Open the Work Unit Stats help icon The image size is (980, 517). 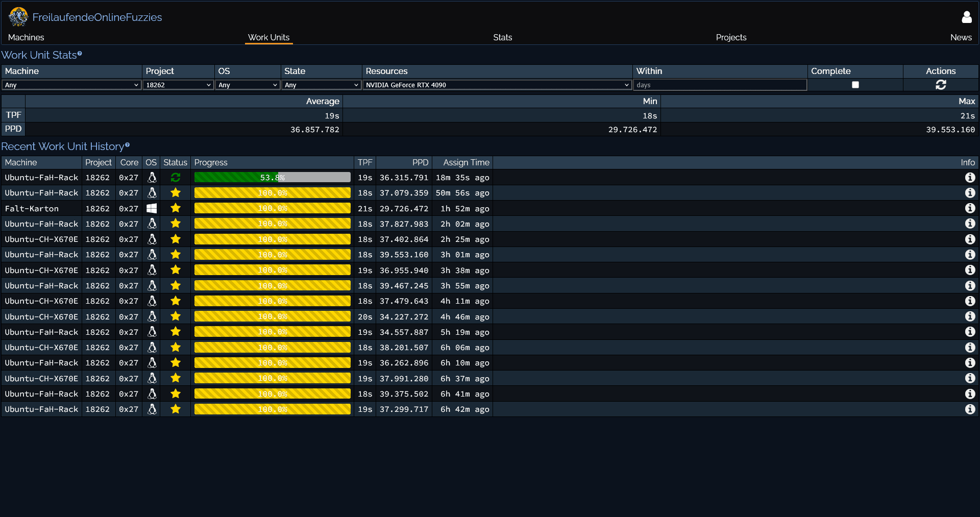tap(80, 53)
